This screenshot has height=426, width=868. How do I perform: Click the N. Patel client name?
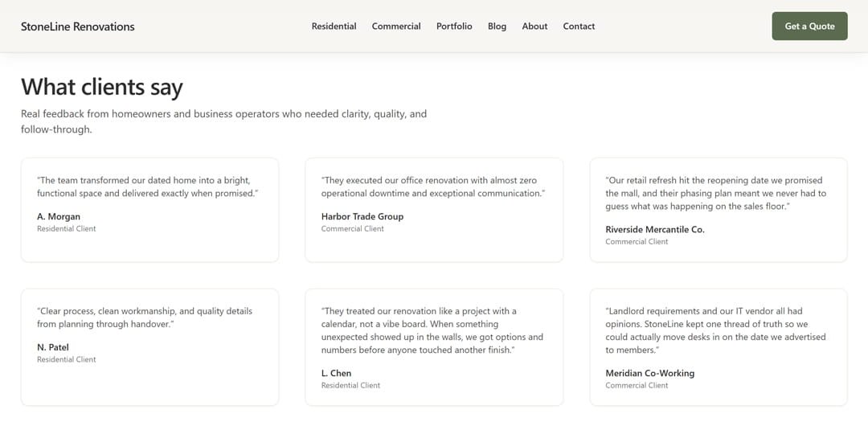point(53,347)
